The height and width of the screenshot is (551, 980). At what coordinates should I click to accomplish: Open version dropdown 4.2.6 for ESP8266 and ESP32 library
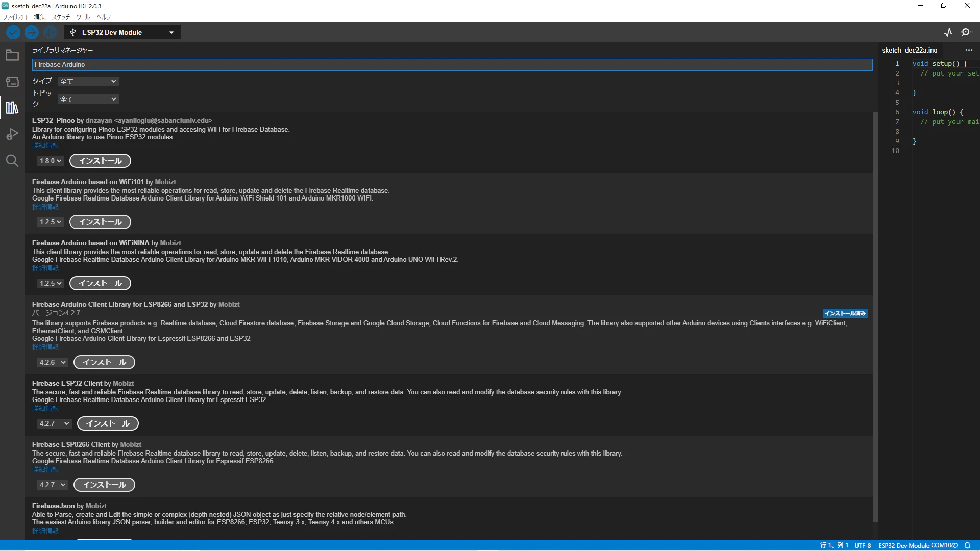pyautogui.click(x=53, y=362)
